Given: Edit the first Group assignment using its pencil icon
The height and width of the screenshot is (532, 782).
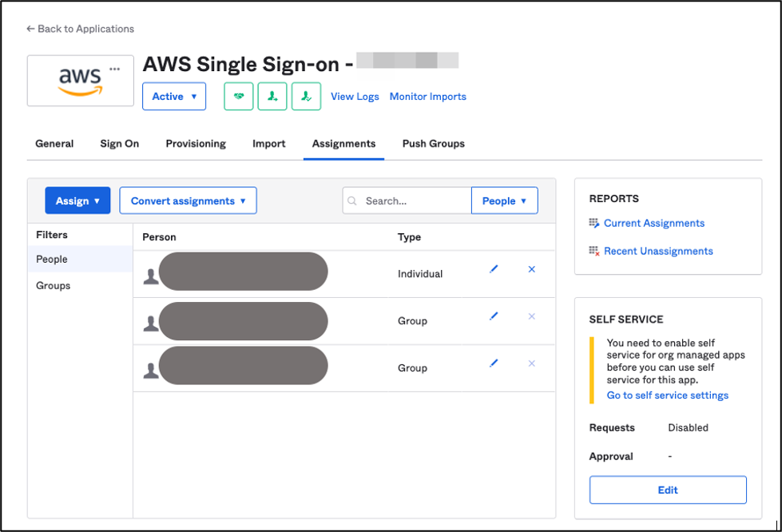Looking at the screenshot, I should 494,316.
